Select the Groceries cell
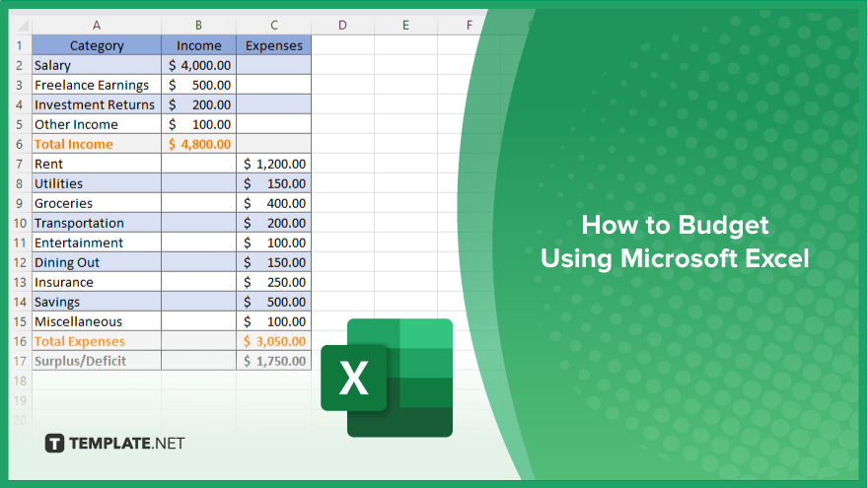868x488 pixels. (97, 203)
